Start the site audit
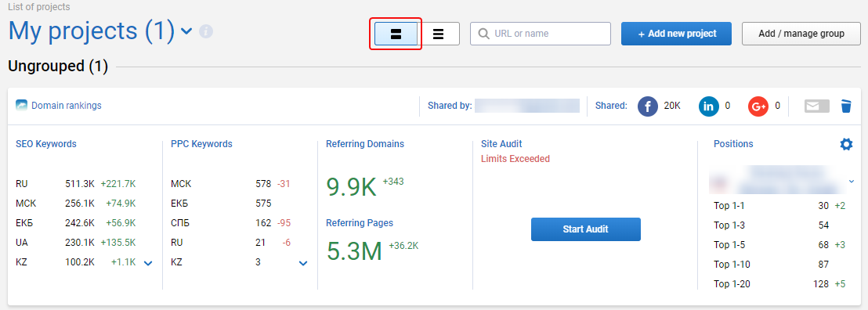 point(586,229)
